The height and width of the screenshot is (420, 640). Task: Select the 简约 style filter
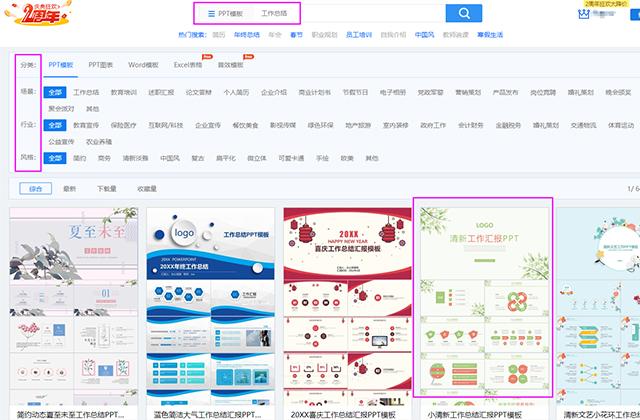pos(80,158)
